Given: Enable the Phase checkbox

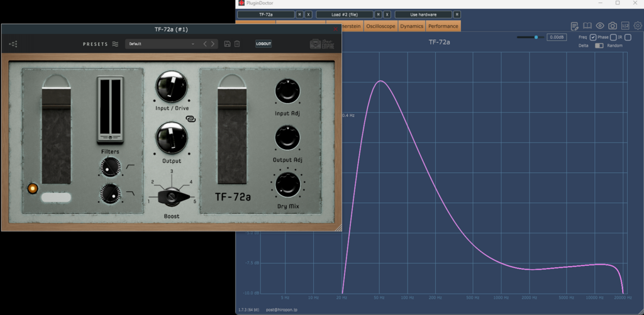Looking at the screenshot, I should point(613,37).
